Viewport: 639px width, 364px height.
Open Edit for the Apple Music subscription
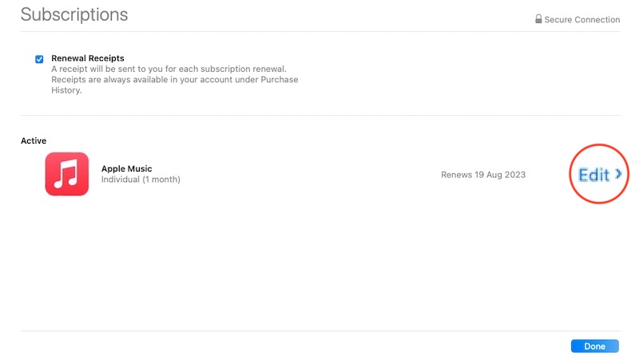(x=594, y=174)
